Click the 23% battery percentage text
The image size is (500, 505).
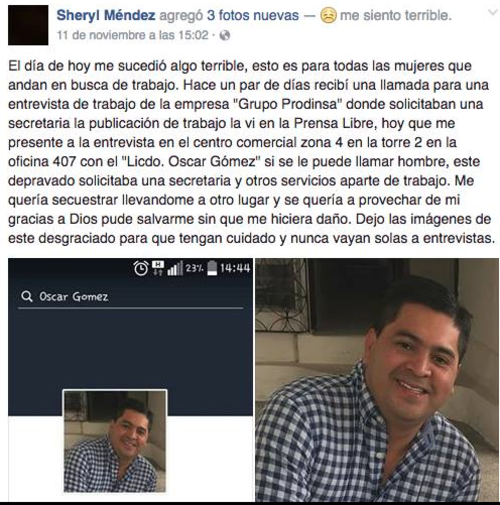pyautogui.click(x=195, y=268)
